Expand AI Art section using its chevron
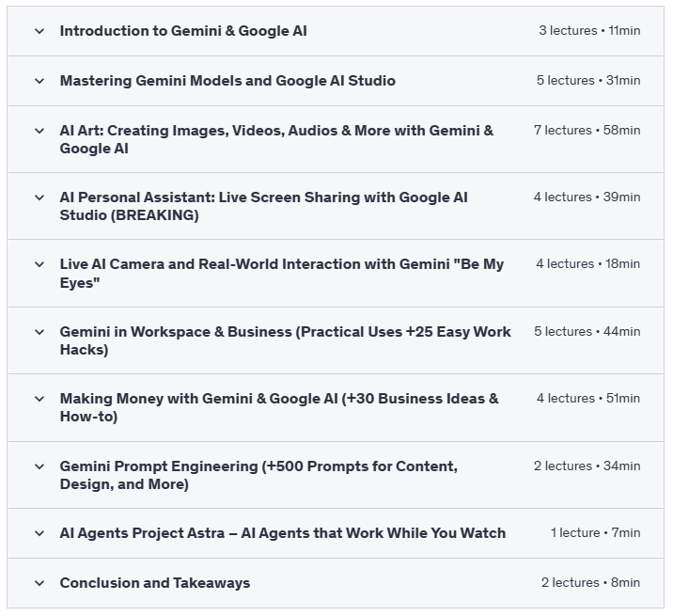Screen dimensions: 673x616 click(39, 131)
